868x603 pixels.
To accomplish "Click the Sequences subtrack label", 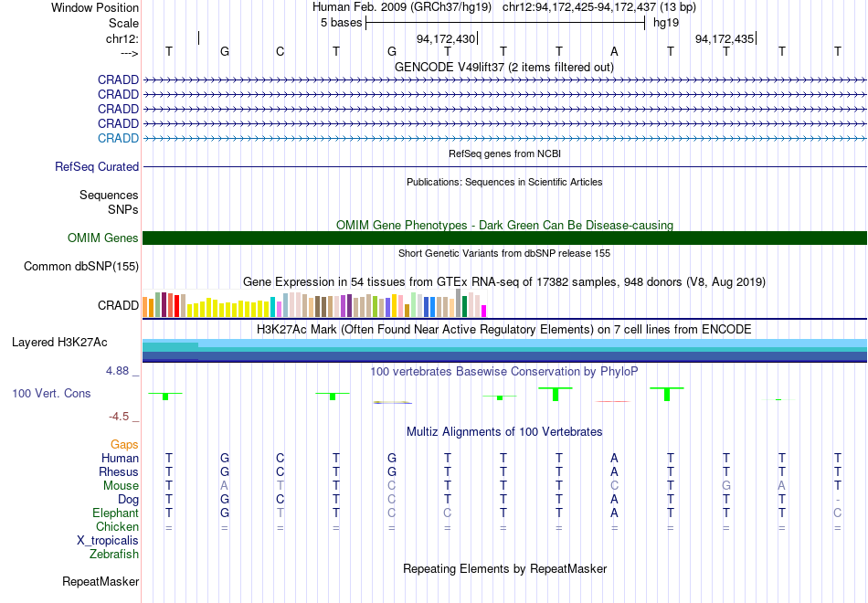I will (x=109, y=195).
